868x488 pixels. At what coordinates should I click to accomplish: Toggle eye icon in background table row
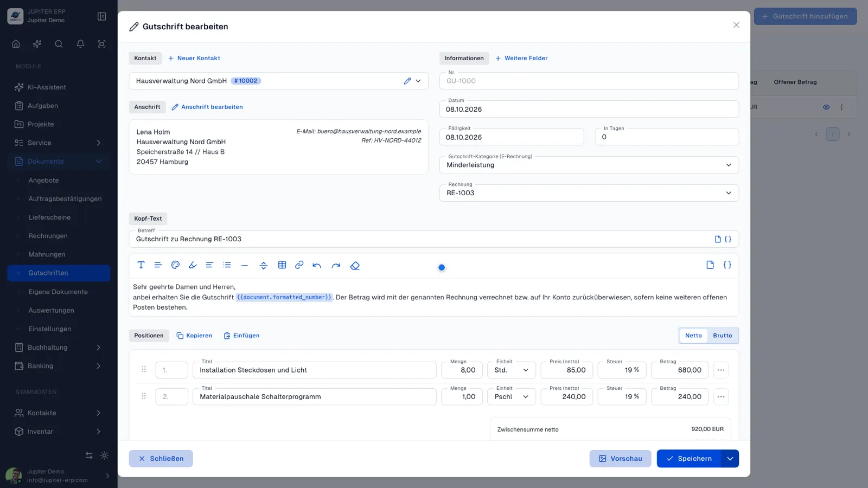pyautogui.click(x=826, y=107)
